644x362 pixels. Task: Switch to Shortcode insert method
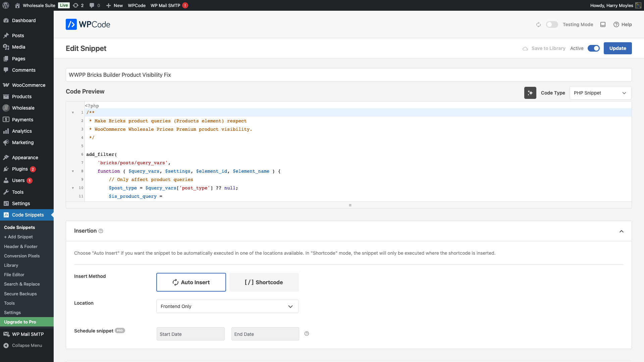pyautogui.click(x=264, y=282)
